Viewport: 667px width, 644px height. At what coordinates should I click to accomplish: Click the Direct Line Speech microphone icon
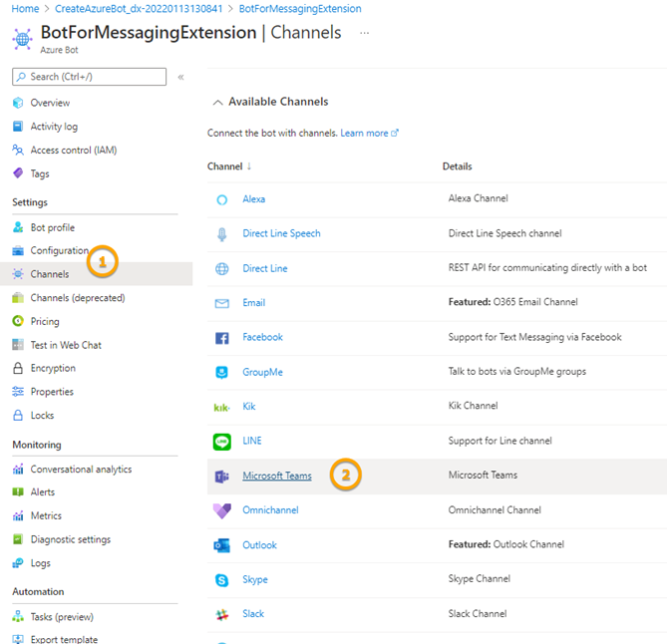pos(222,234)
